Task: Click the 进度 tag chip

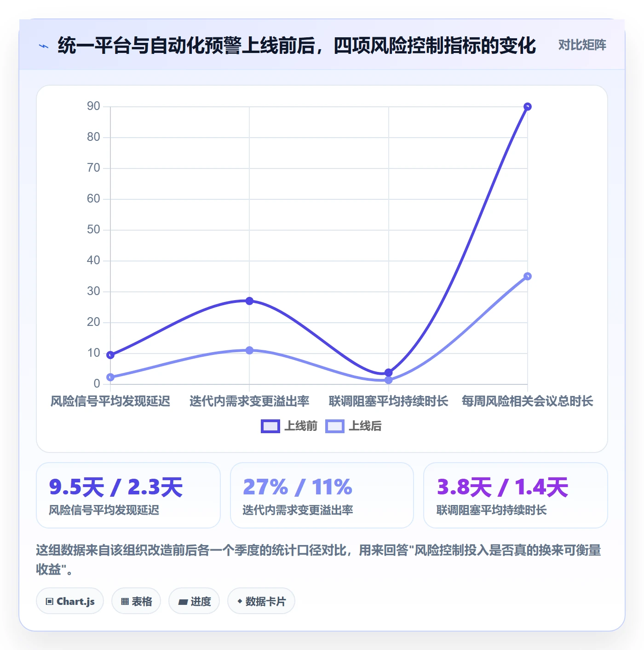Action: (x=194, y=601)
